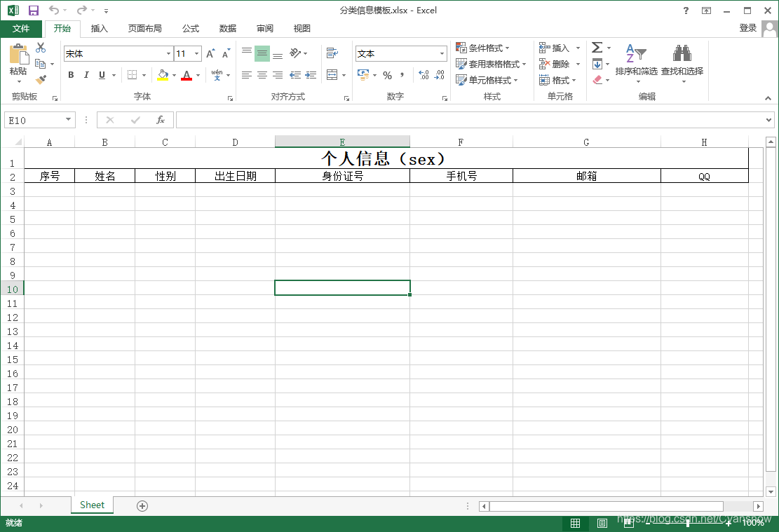The image size is (779, 532).
Task: Open the 条件格式 conditional formatting menu
Action: [x=482, y=48]
